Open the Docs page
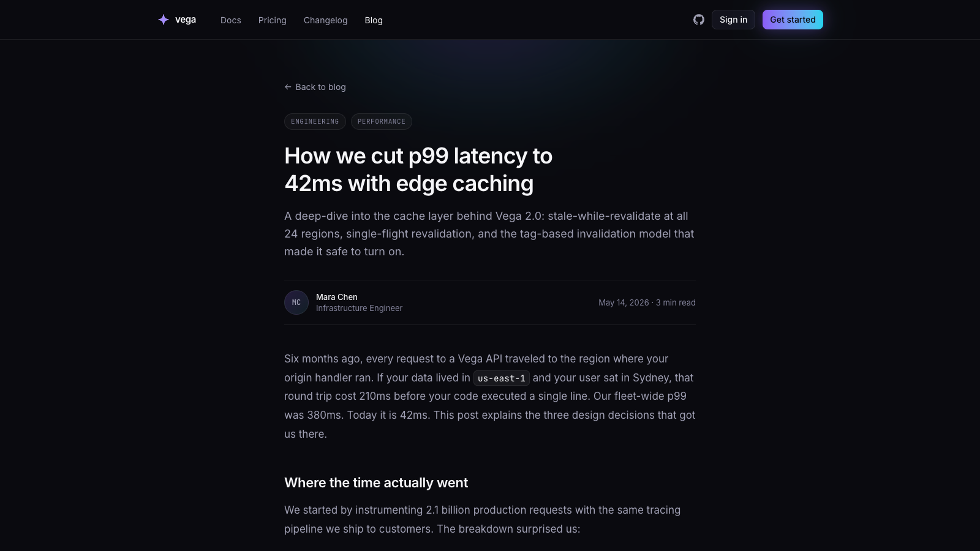The image size is (980, 551). pyautogui.click(x=231, y=20)
